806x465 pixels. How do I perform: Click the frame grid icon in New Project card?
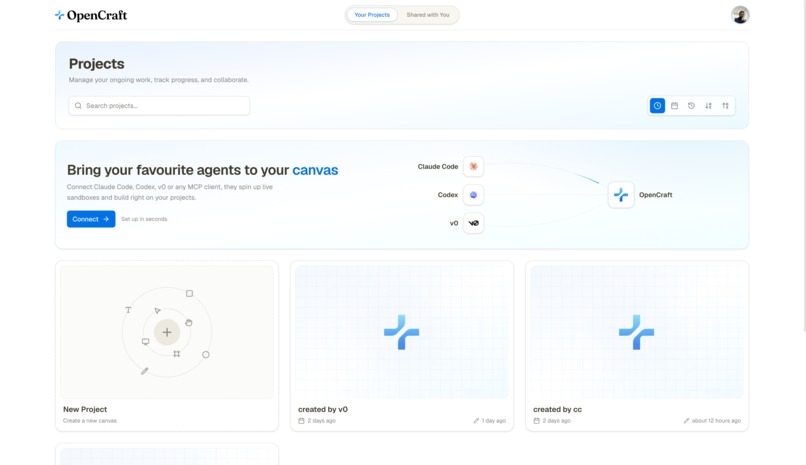coord(176,354)
